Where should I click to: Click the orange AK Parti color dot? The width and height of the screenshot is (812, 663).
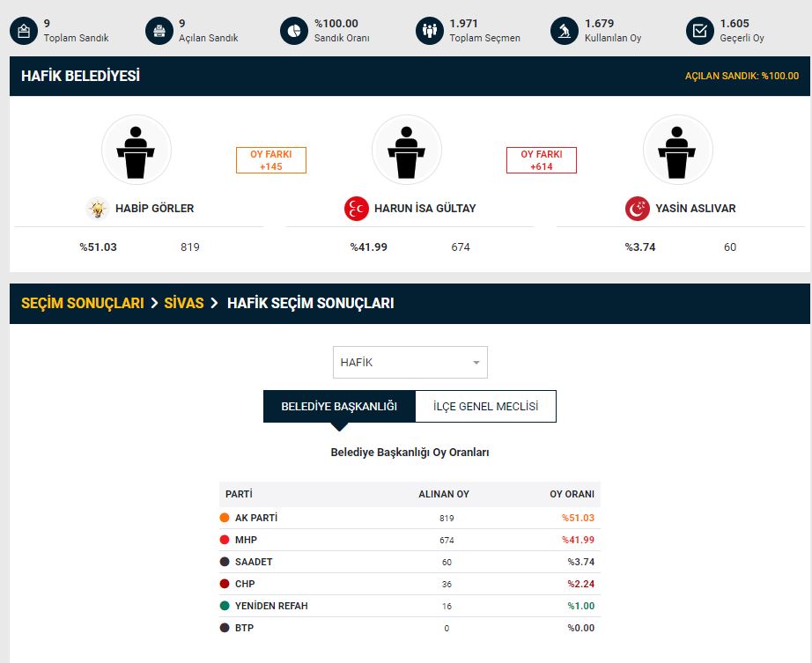pyautogui.click(x=225, y=518)
